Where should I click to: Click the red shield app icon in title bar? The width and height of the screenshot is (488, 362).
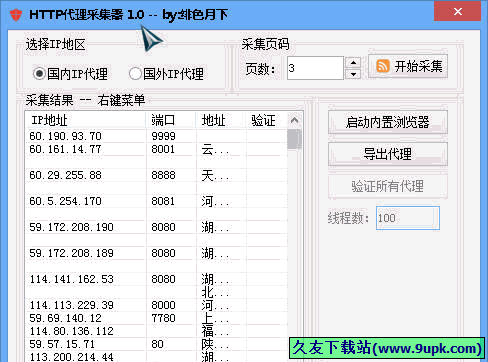[16, 15]
